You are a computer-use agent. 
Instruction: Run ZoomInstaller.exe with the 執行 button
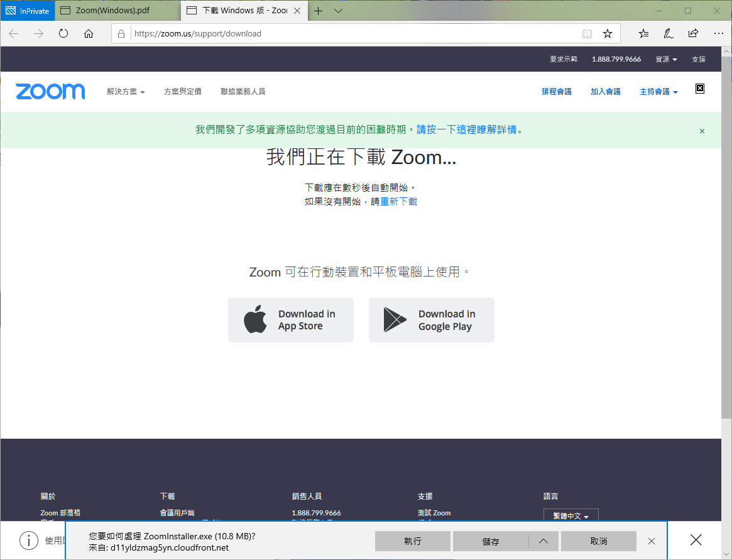pyautogui.click(x=412, y=541)
